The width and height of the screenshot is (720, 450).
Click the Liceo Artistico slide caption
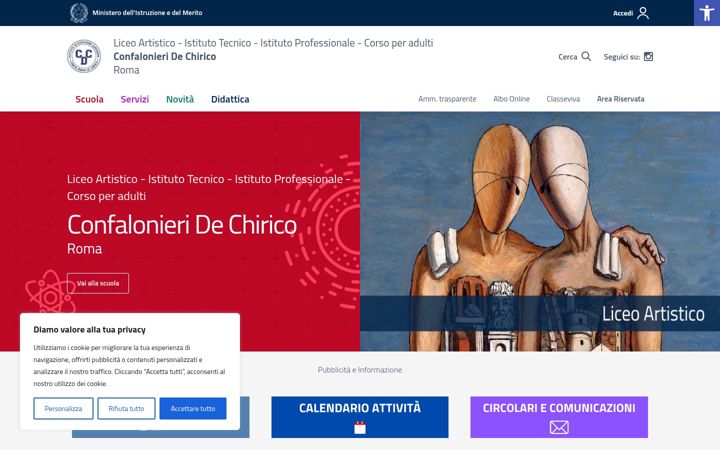click(x=653, y=314)
